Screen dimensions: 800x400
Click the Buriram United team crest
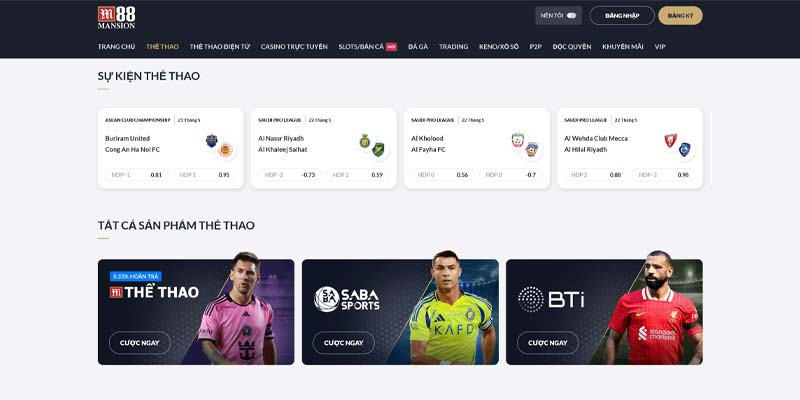click(x=212, y=141)
